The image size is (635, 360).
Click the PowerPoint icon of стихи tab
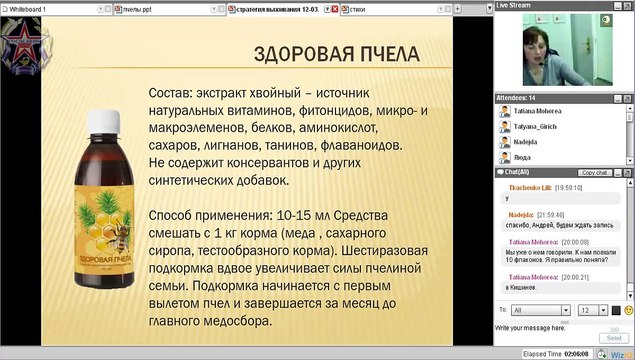[345, 9]
